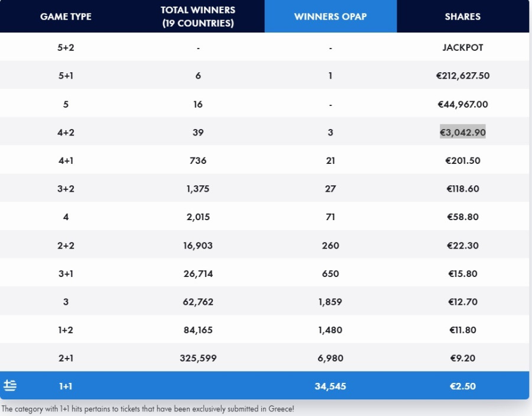Click the Game Type column header

66,17
